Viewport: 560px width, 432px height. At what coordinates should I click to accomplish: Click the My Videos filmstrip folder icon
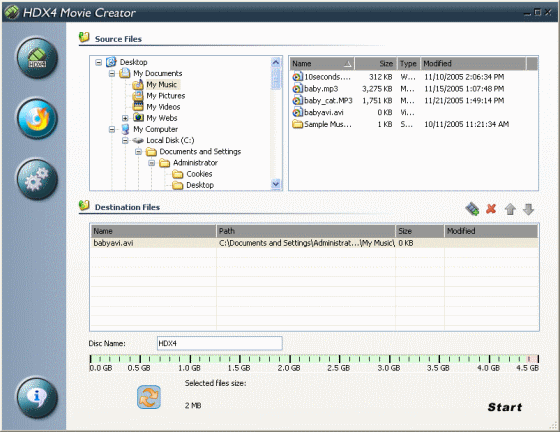[138, 107]
